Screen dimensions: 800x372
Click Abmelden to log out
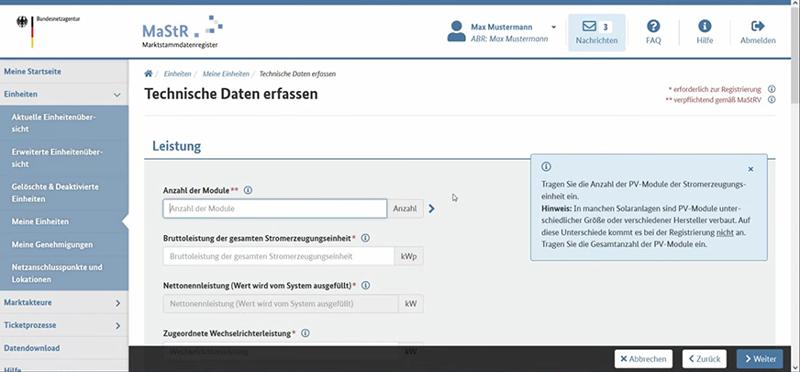(758, 32)
